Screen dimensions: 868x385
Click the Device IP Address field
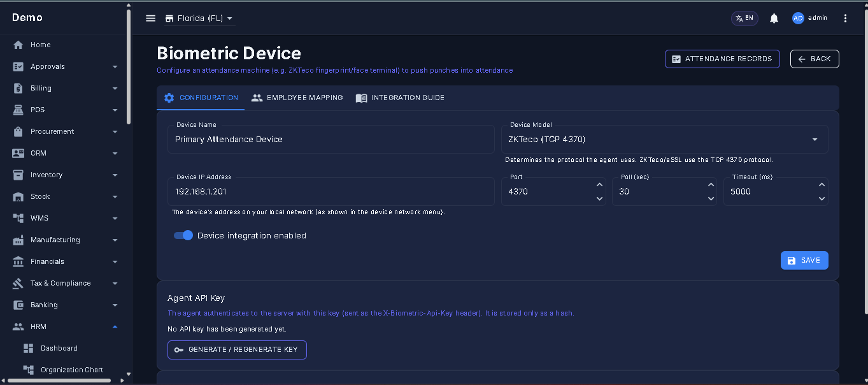pyautogui.click(x=331, y=191)
